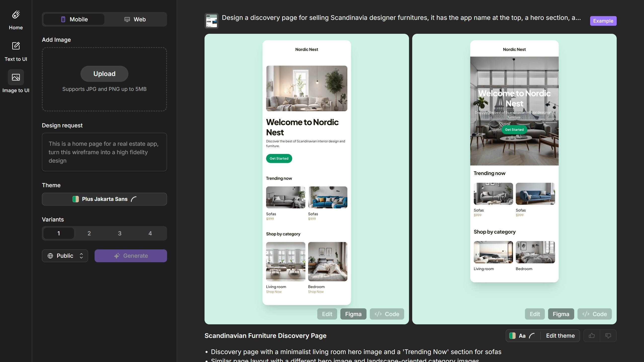The image size is (644, 362).
Task: Click the Edit theme button
Action: point(560,335)
